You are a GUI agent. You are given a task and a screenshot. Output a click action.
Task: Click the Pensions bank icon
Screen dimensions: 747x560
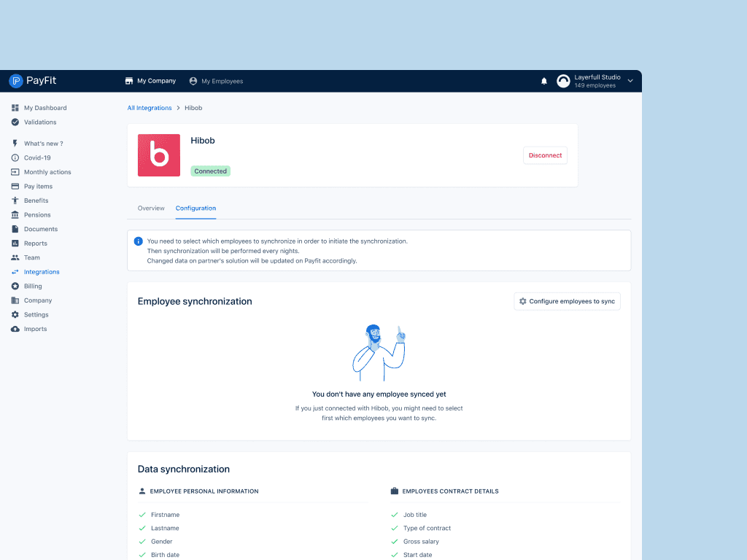pos(16,214)
